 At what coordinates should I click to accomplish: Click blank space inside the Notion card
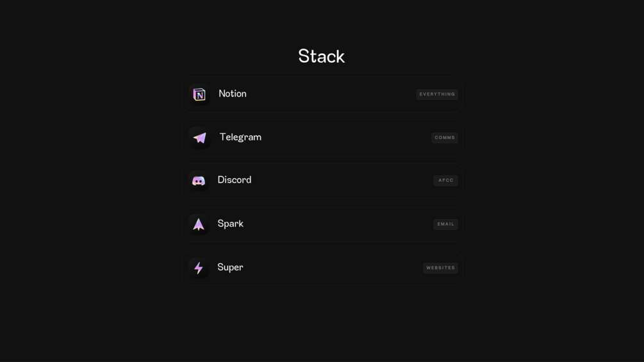tap(333, 94)
